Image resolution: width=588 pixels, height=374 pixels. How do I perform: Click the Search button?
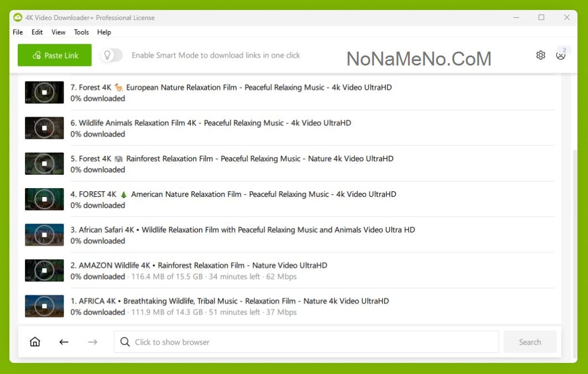pos(530,342)
